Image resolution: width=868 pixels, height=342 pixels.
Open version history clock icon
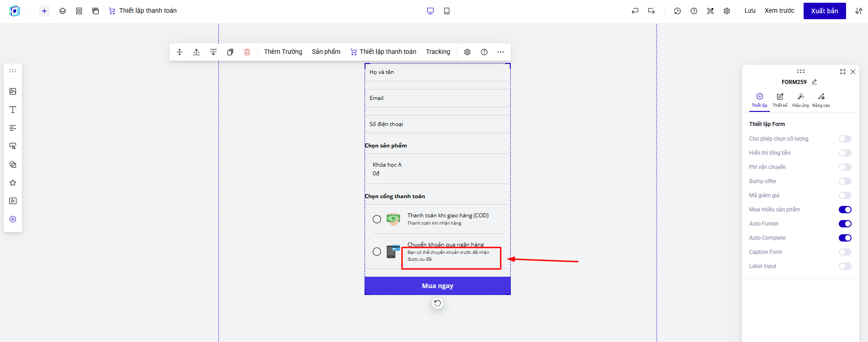point(677,11)
